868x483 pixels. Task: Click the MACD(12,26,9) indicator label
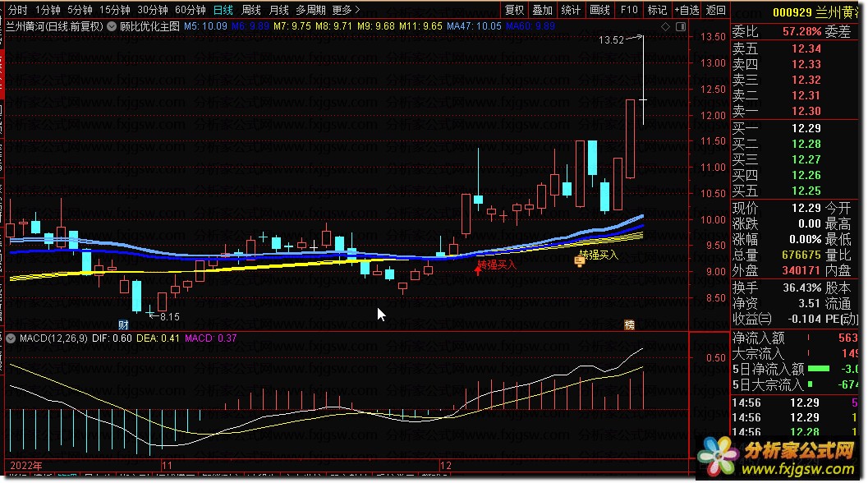click(53, 338)
